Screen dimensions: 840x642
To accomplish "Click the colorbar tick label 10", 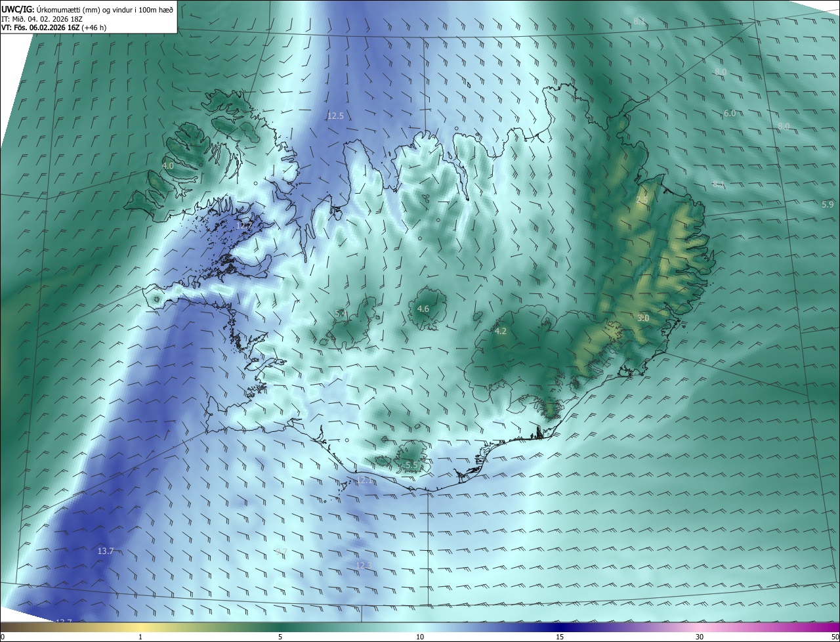I will tap(420, 637).
